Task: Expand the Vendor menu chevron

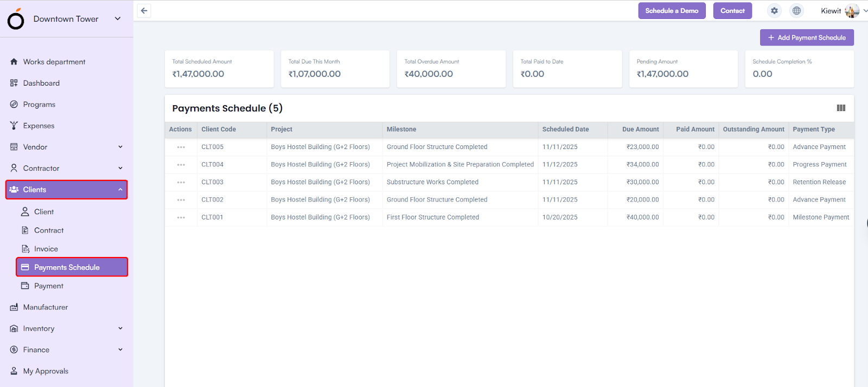Action: click(x=120, y=147)
